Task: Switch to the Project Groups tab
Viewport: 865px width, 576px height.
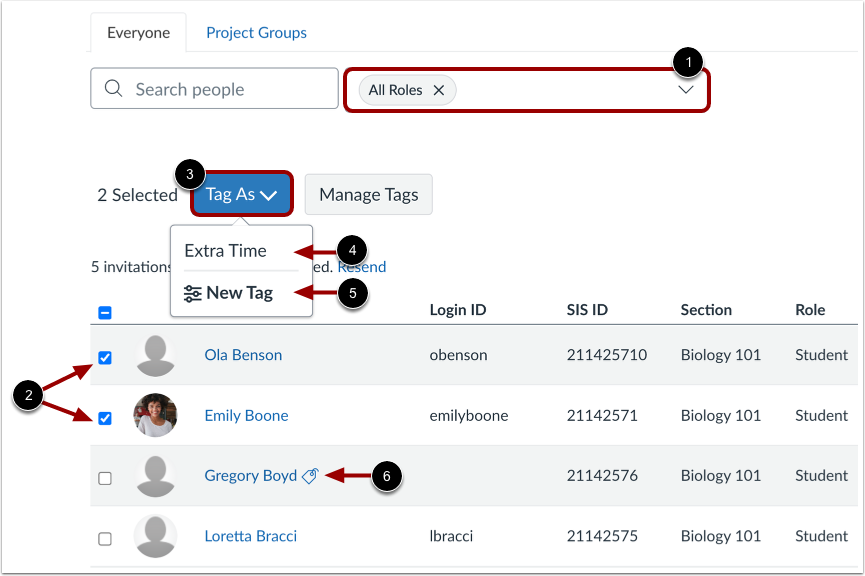Action: tap(256, 32)
